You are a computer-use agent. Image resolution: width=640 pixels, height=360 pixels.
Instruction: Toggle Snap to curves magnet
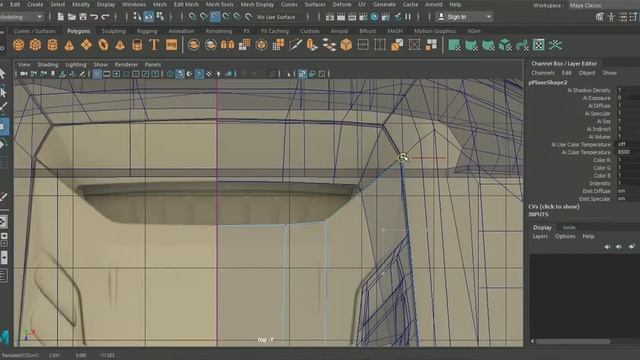click(x=203, y=17)
